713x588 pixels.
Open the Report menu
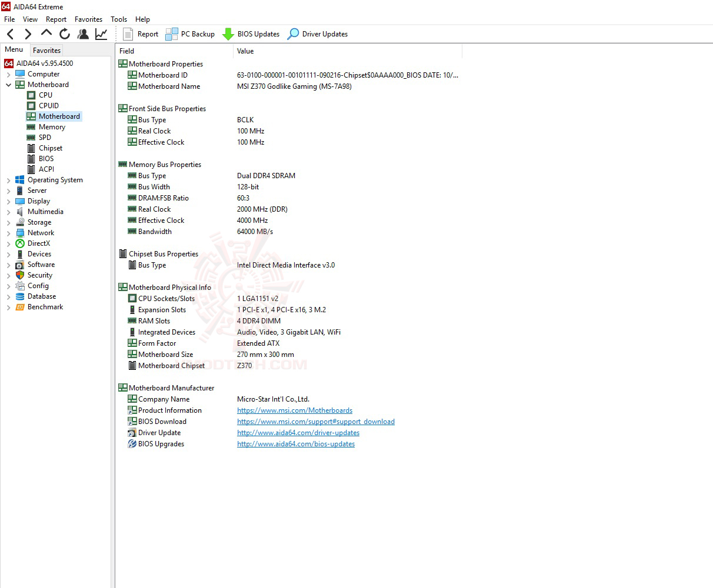click(56, 19)
